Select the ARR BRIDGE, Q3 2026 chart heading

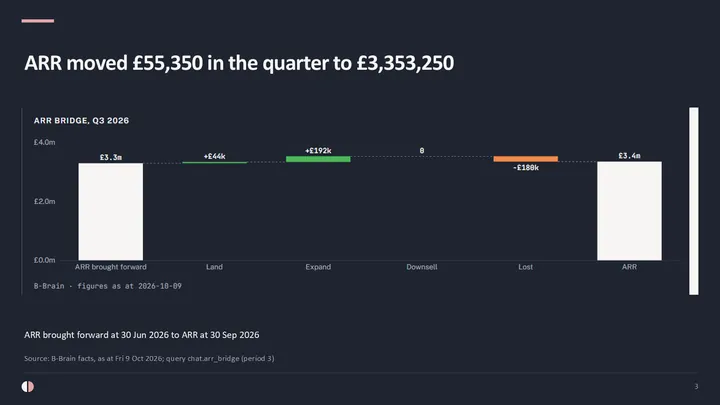81,121
